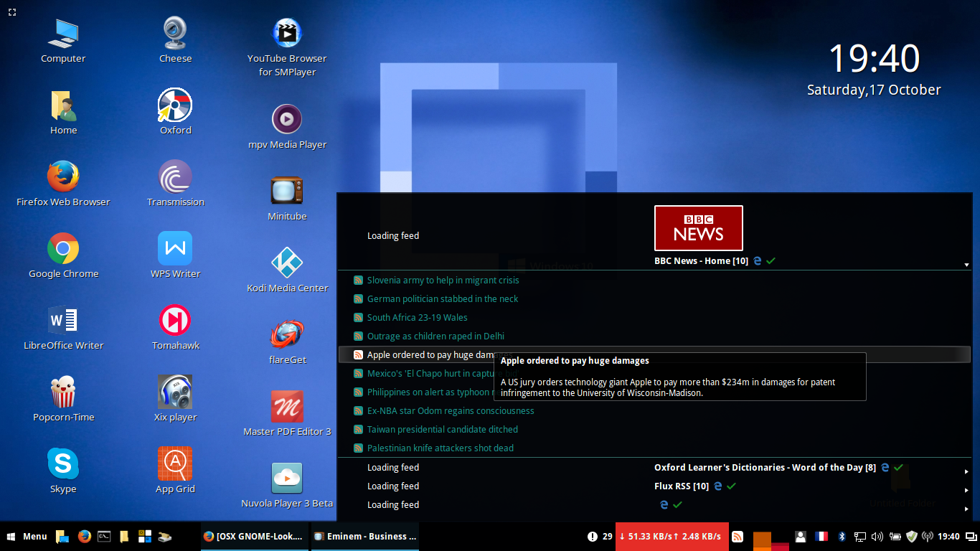The height and width of the screenshot is (551, 980).
Task: Open the Computer desktop icon
Action: click(63, 41)
